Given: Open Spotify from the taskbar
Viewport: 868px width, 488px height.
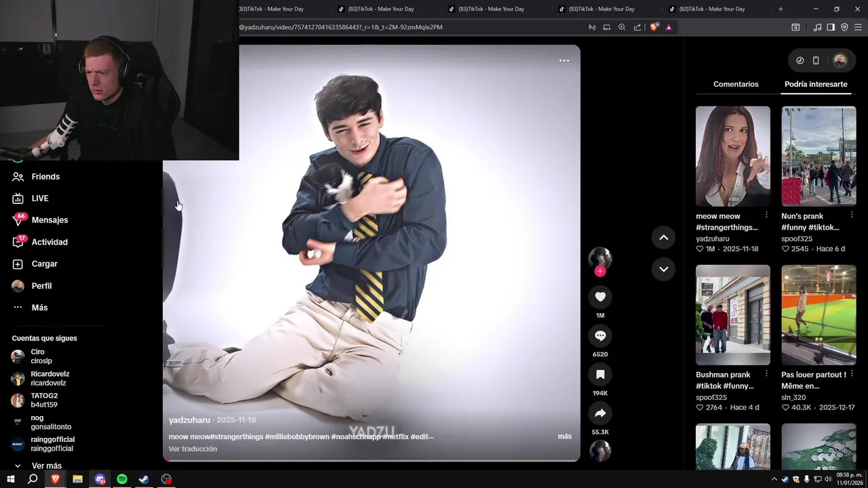Looking at the screenshot, I should pos(122,479).
